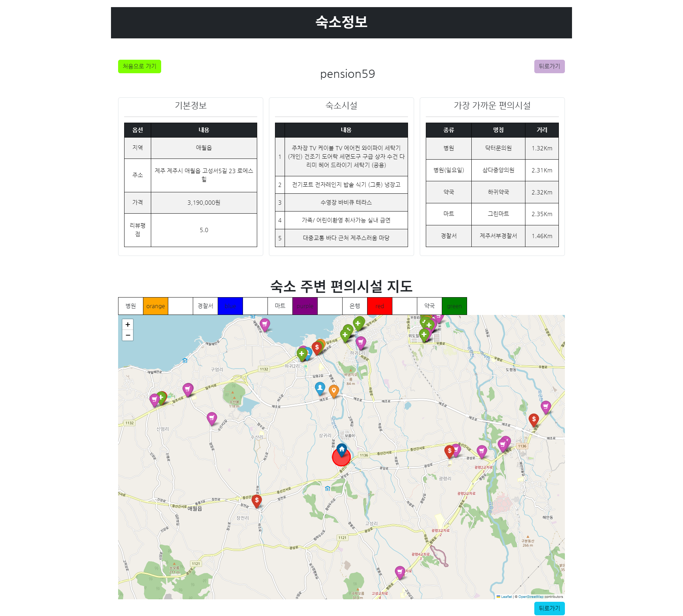Click red dollar bank marker near 장전리
Viewport: 683px width, 616px height.
pos(257,500)
